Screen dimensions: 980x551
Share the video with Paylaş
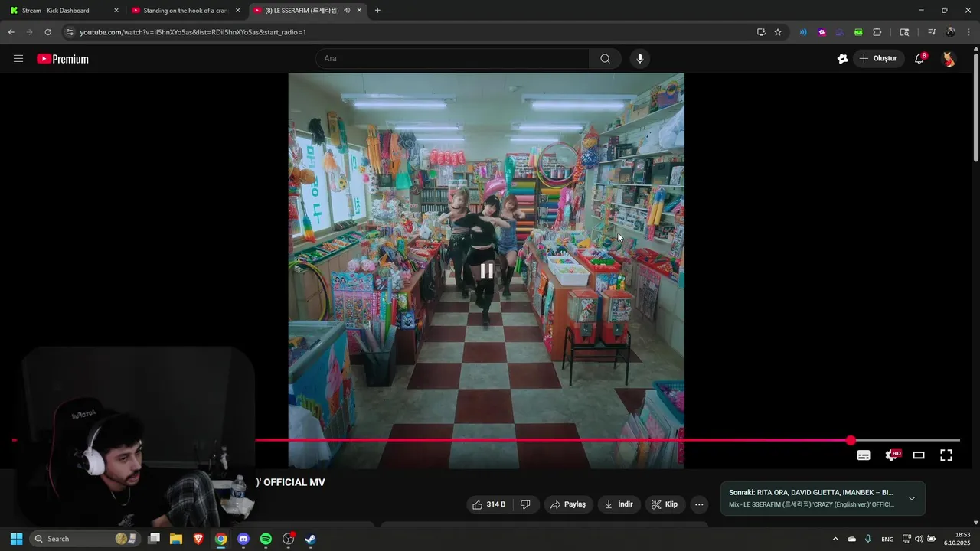(x=568, y=504)
